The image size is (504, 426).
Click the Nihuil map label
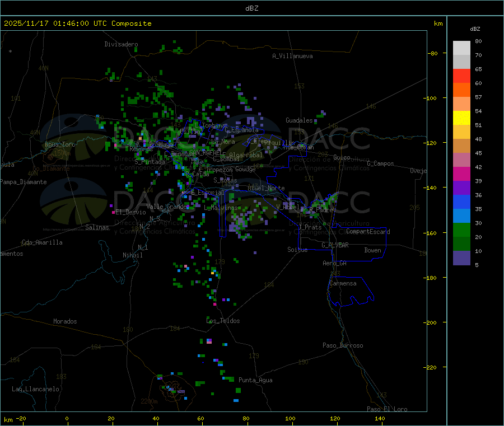click(x=132, y=255)
